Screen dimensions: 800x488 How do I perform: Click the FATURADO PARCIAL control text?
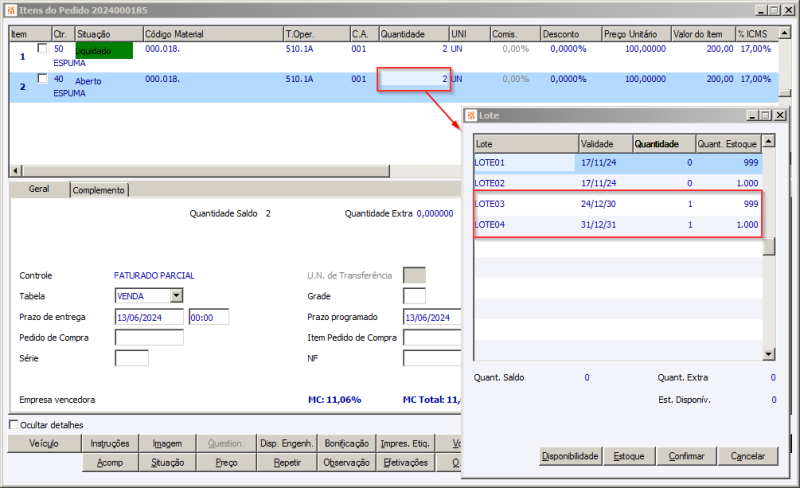154,275
